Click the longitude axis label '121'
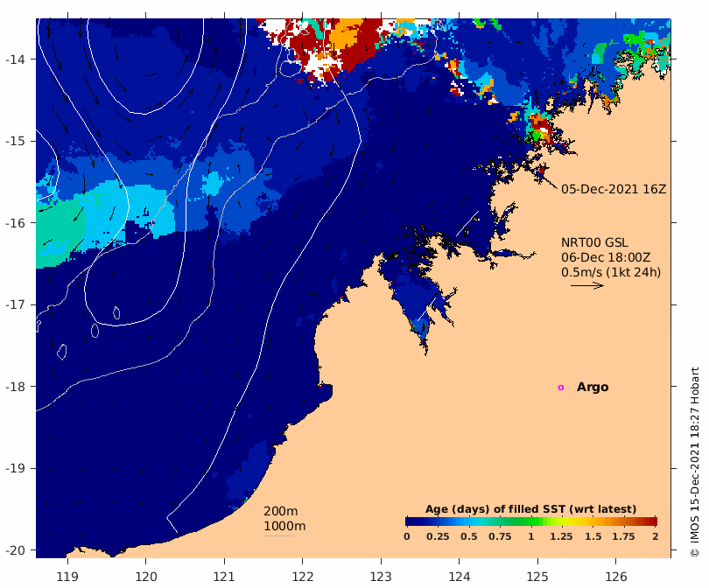This screenshot has height=588, width=709. (224, 577)
